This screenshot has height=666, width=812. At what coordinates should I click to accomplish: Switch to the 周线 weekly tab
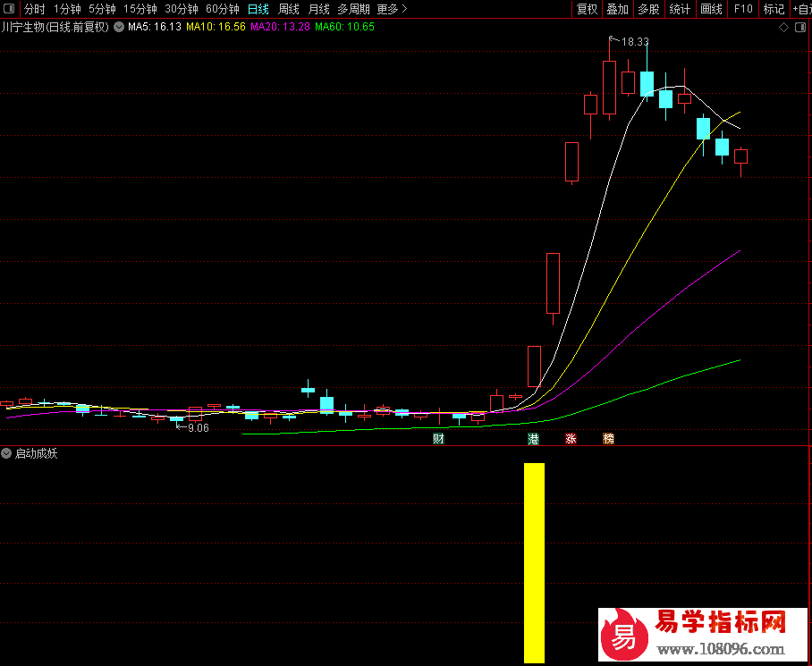pyautogui.click(x=289, y=9)
